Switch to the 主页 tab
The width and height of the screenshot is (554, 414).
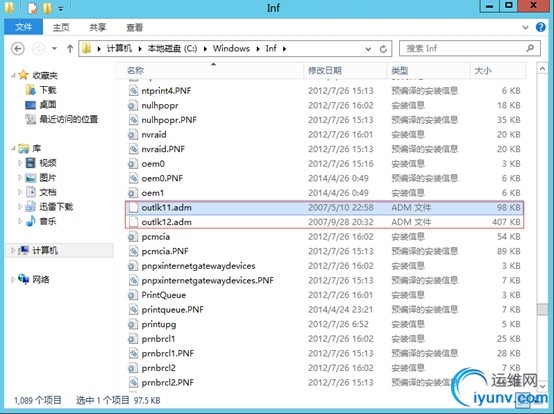pos(61,27)
